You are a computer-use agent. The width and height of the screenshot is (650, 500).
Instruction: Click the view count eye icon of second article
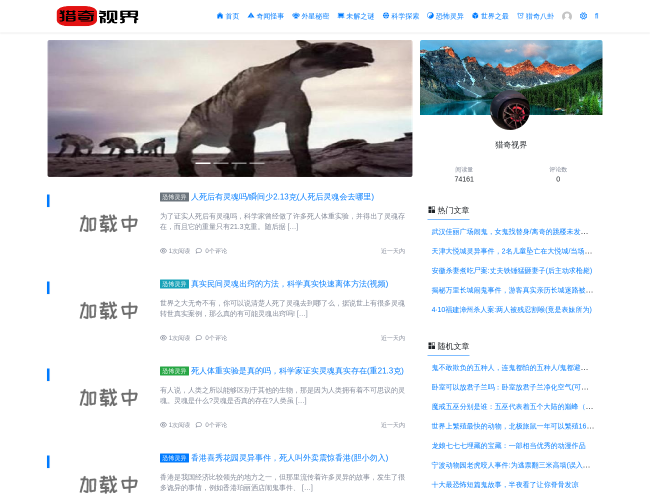(x=163, y=338)
